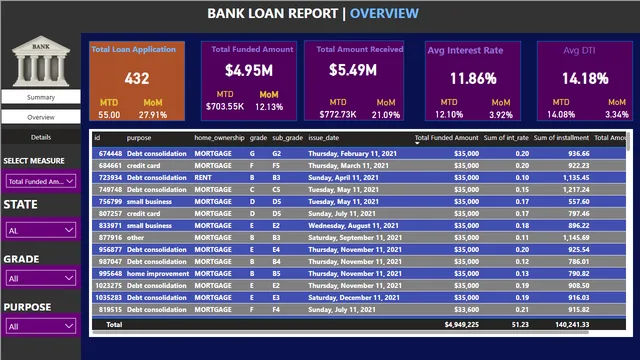Sort by the grade column header
The height and width of the screenshot is (360, 640).
pyautogui.click(x=258, y=138)
